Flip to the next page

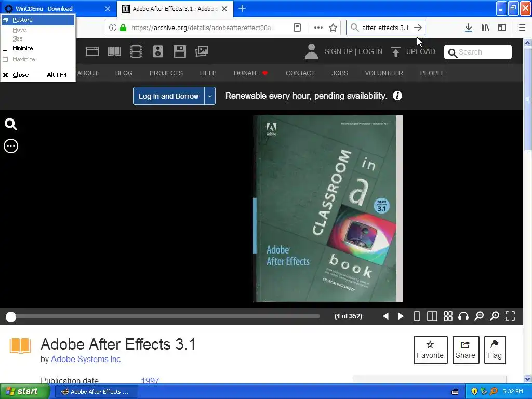401,316
